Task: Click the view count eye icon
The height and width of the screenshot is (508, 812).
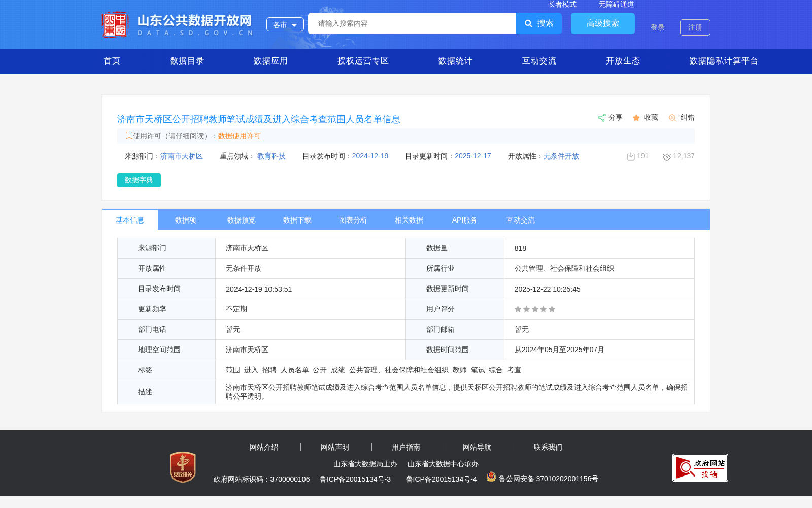Action: click(667, 157)
